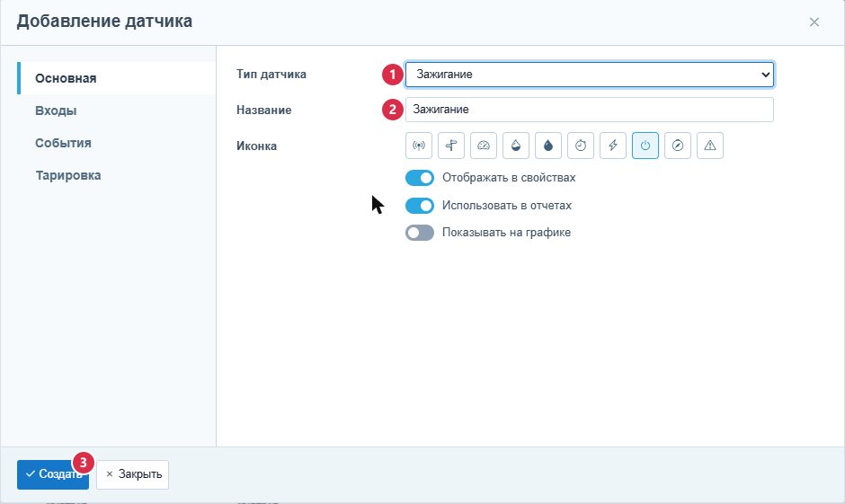Open the 'Тип датчика' dropdown

pyautogui.click(x=590, y=75)
